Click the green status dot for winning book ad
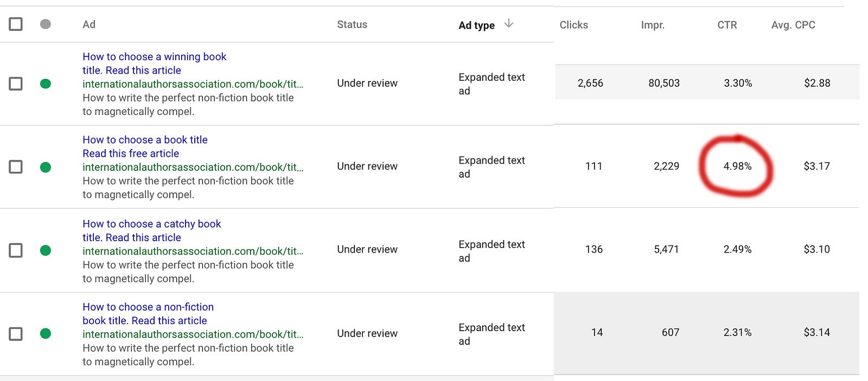This screenshot has width=868, height=381. point(46,83)
